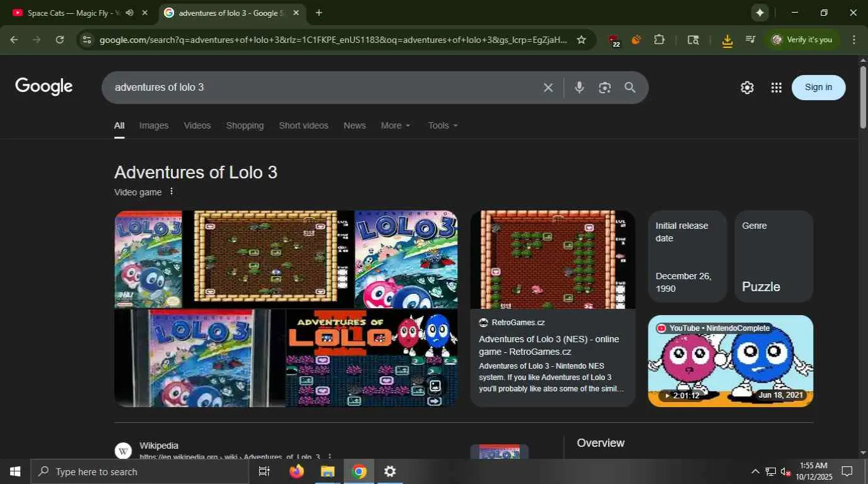Open the orange extension icon
868x484 pixels.
click(x=636, y=40)
